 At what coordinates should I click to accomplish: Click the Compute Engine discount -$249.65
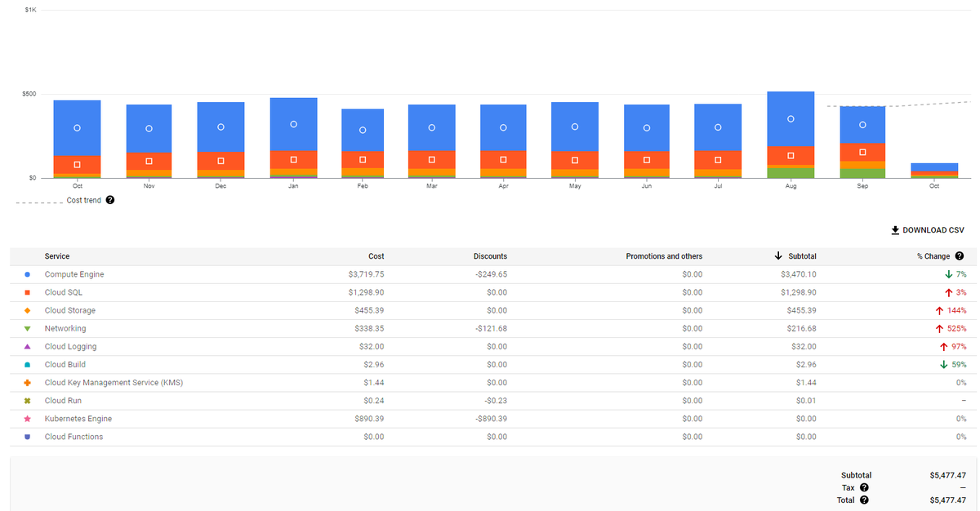[490, 274]
